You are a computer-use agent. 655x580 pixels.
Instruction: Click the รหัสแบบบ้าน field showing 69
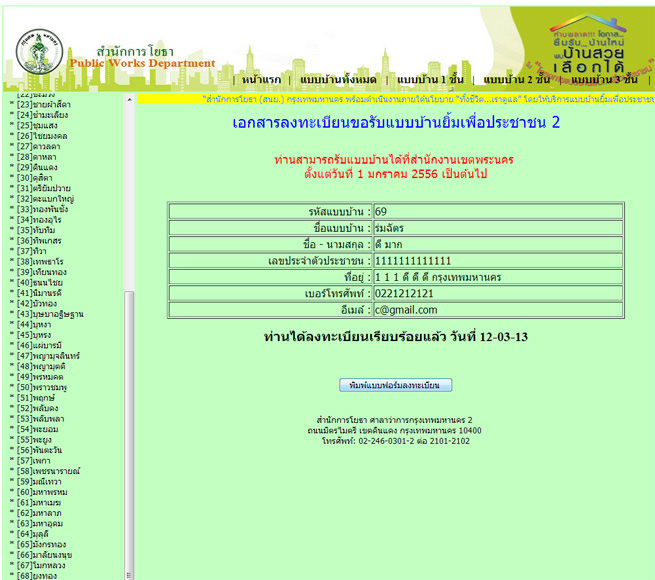pos(496,211)
